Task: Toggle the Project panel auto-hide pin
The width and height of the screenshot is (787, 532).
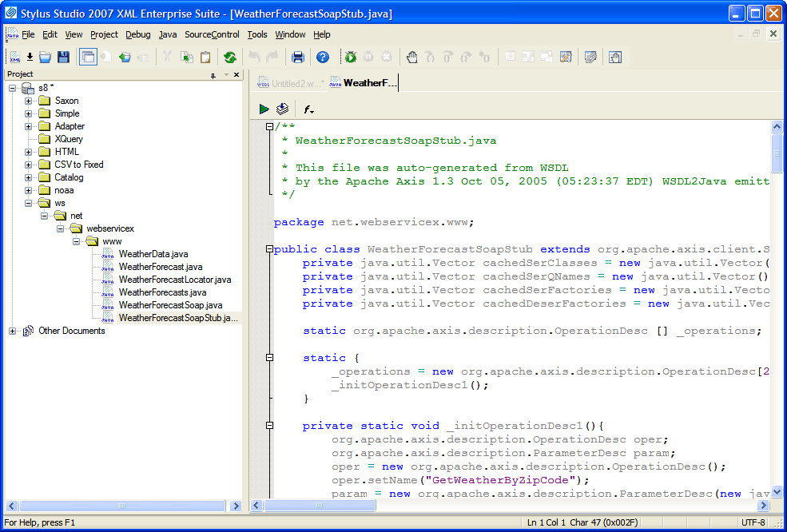Action: tap(213, 75)
